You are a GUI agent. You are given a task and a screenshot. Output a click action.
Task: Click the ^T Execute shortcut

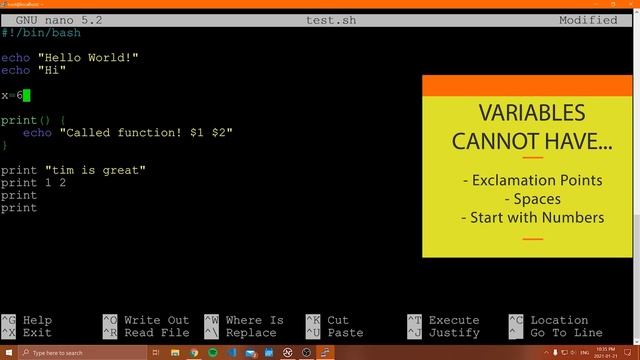tap(443, 320)
